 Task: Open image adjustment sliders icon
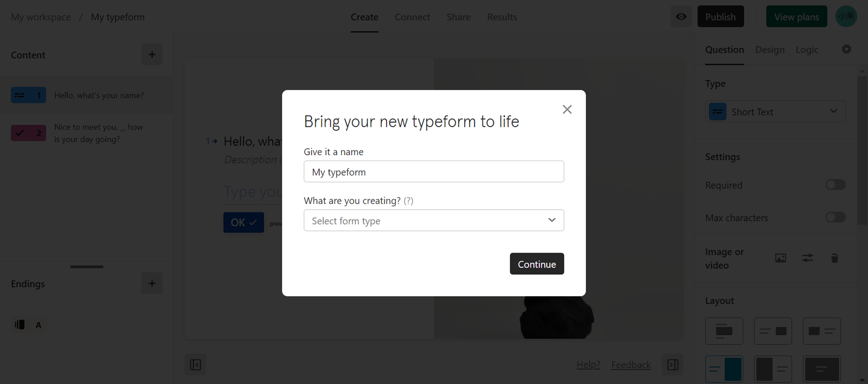(x=808, y=258)
